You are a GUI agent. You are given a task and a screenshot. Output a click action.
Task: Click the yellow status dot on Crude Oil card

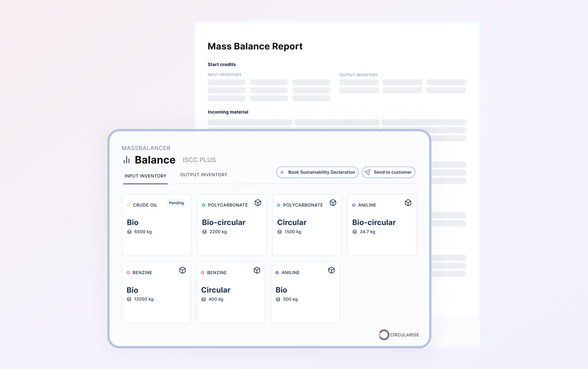(129, 205)
